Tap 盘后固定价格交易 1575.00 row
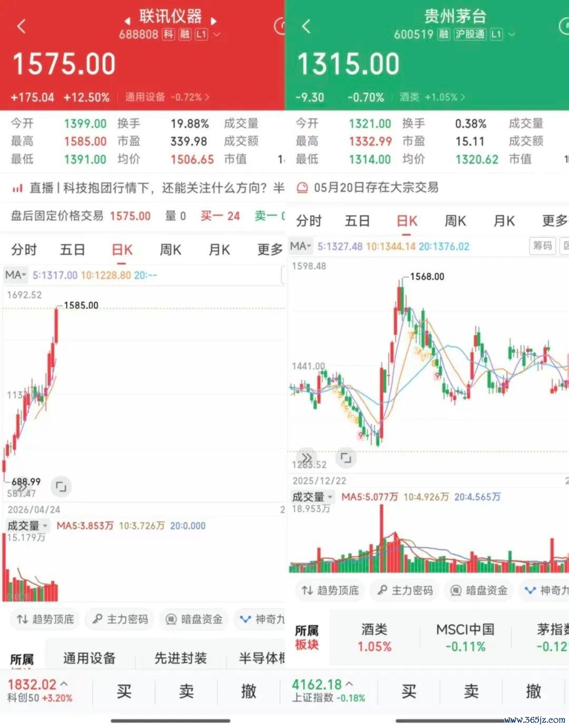Viewport: 569px width, 728px height. pos(142,216)
